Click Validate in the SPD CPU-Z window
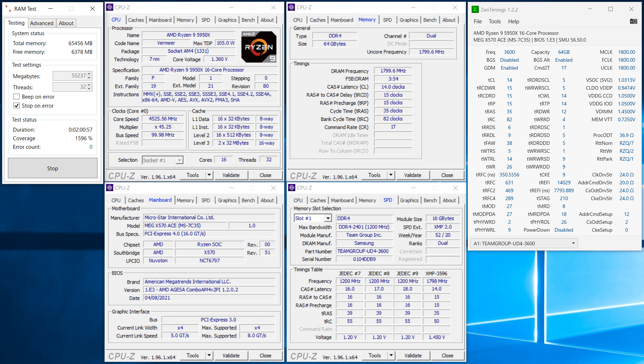 coord(413,355)
